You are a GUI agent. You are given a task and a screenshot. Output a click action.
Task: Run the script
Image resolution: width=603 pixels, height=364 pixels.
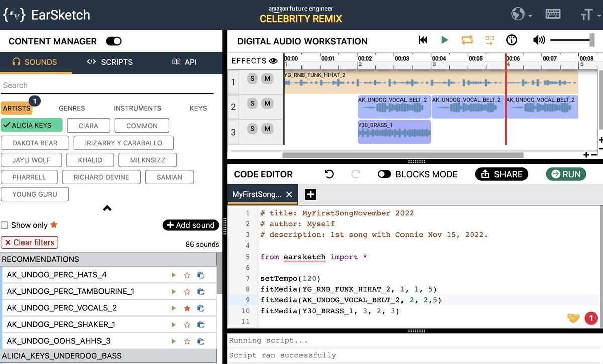[566, 174]
